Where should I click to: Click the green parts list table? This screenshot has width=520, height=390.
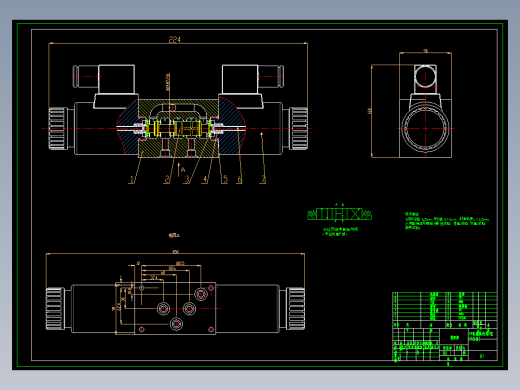[x=445, y=306]
